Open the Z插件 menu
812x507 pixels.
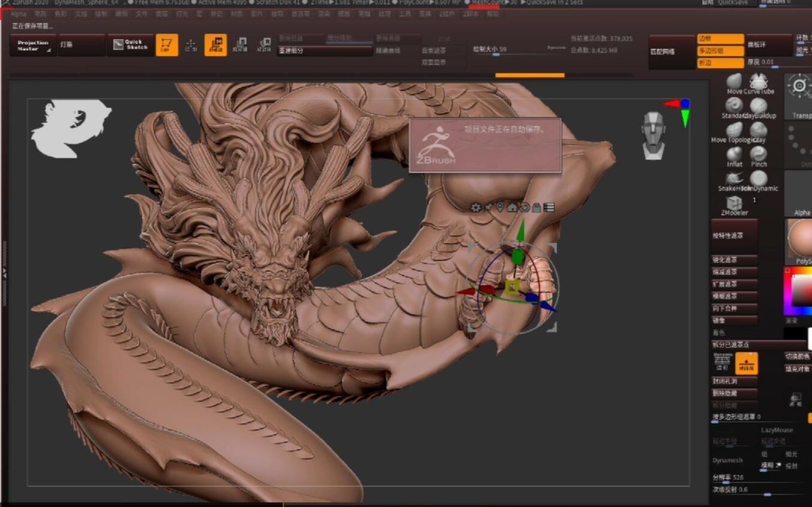click(446, 13)
